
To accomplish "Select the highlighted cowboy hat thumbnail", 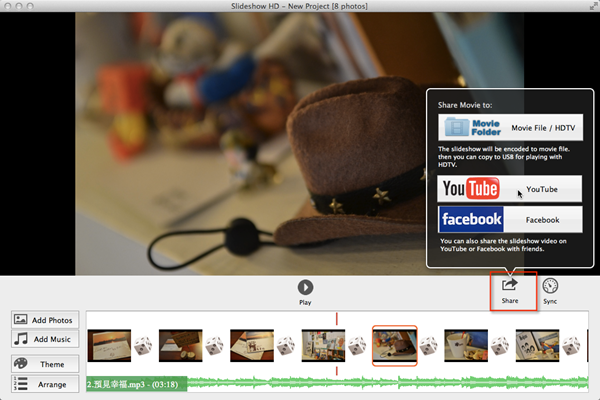I will (x=395, y=346).
